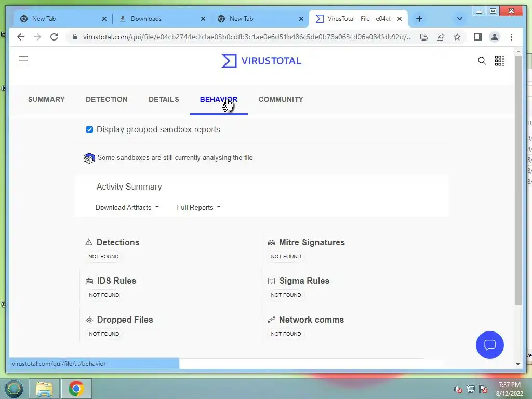Screen dimensions: 532x399
Task: Click the install app icon in address bar
Action: [424, 37]
